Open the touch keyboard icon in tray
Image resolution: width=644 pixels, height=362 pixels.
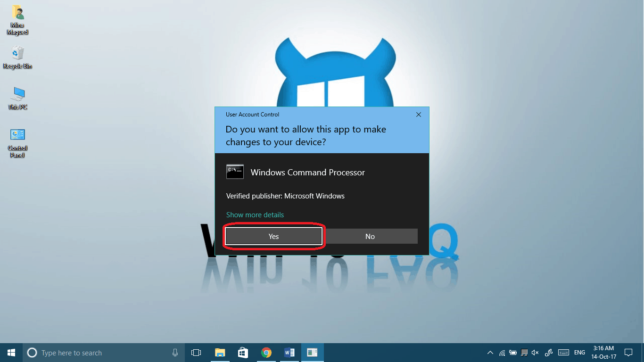point(563,353)
